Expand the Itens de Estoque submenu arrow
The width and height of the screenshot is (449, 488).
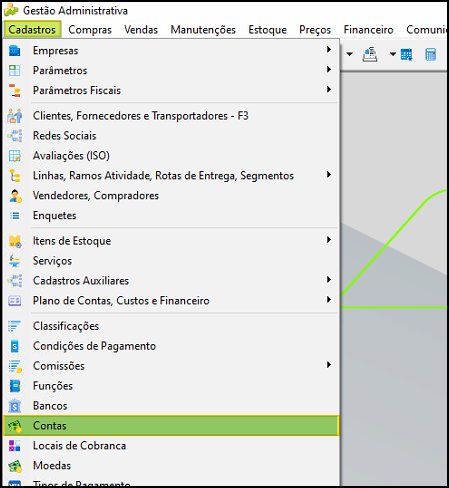pyautogui.click(x=329, y=240)
